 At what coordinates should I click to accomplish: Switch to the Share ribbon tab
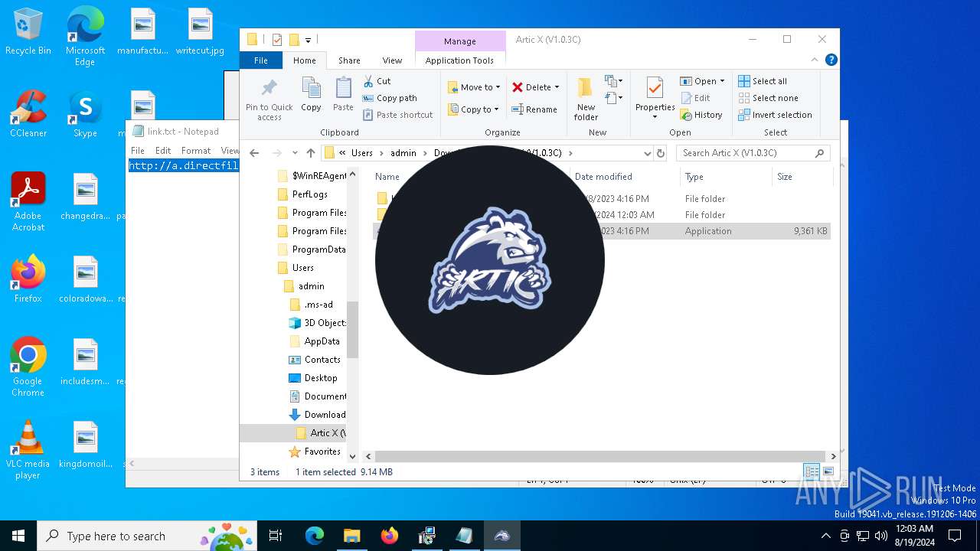pos(349,60)
